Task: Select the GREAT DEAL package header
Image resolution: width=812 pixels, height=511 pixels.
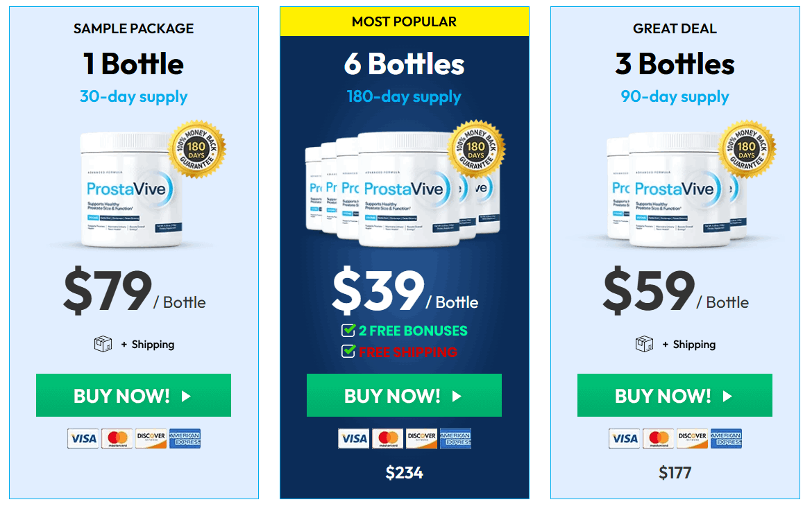Action: coord(675,28)
